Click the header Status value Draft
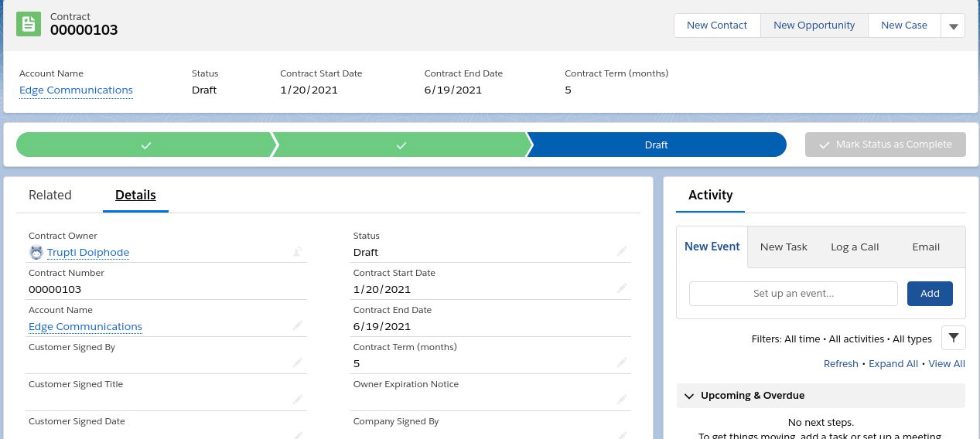This screenshot has width=980, height=439. point(204,90)
